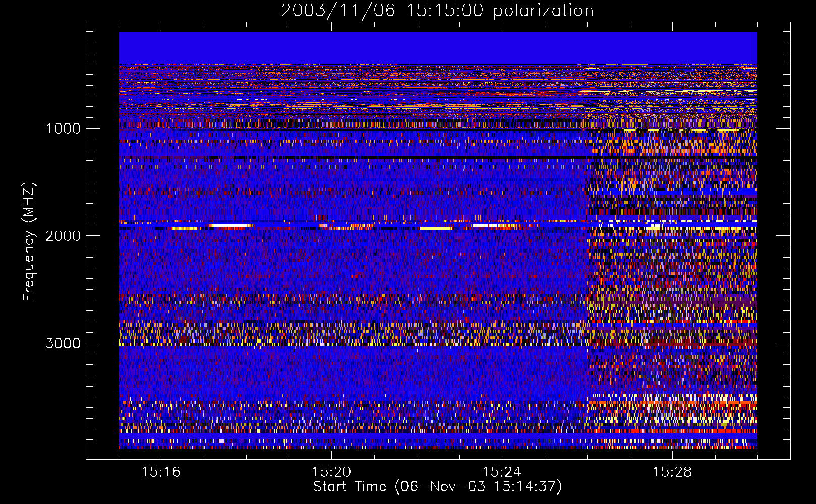
Task: Click the plot title '2003/11/06 15:15:00 polarization'
Action: (437, 10)
